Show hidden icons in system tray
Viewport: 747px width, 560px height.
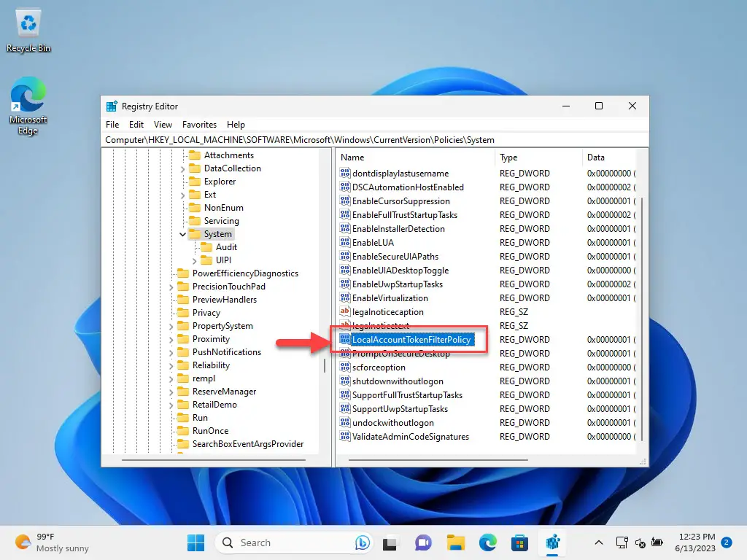pos(599,542)
